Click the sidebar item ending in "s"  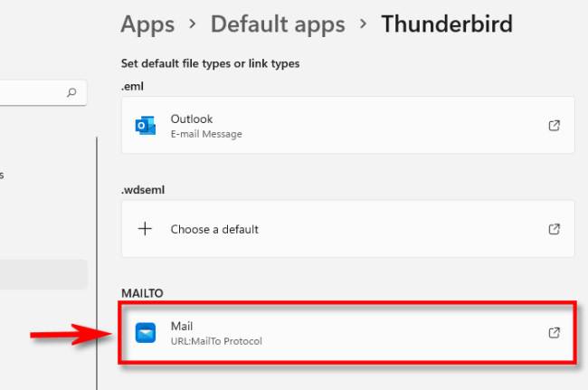[3, 175]
